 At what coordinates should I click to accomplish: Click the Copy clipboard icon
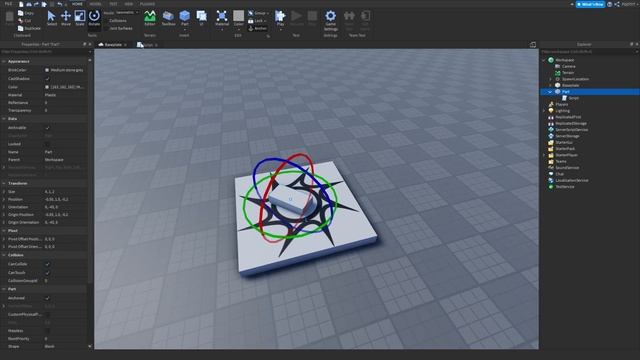pos(20,13)
